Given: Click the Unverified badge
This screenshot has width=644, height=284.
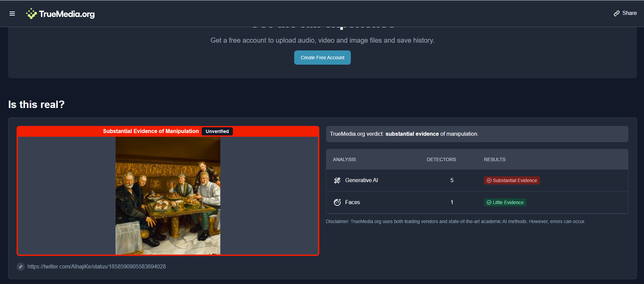Looking at the screenshot, I should click(x=217, y=131).
